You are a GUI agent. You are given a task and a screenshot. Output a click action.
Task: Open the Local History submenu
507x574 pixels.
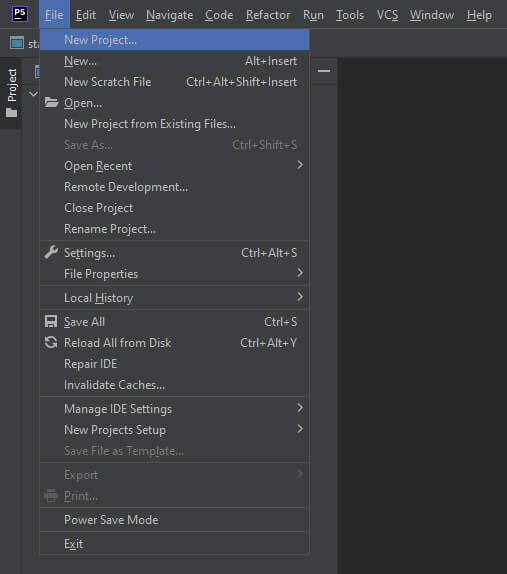tap(174, 298)
